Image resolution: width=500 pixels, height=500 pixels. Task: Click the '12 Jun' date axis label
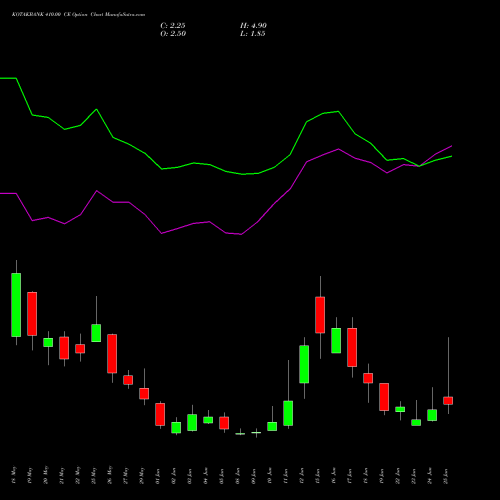tap(302, 476)
